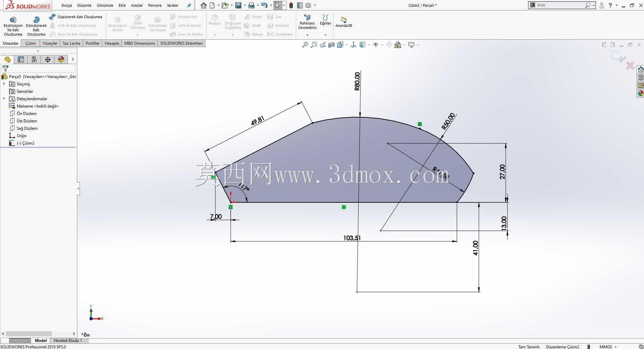Screen dimensions: 644x349
Task: Click Süpürerek Katı Oluşturma
Action: click(x=76, y=17)
